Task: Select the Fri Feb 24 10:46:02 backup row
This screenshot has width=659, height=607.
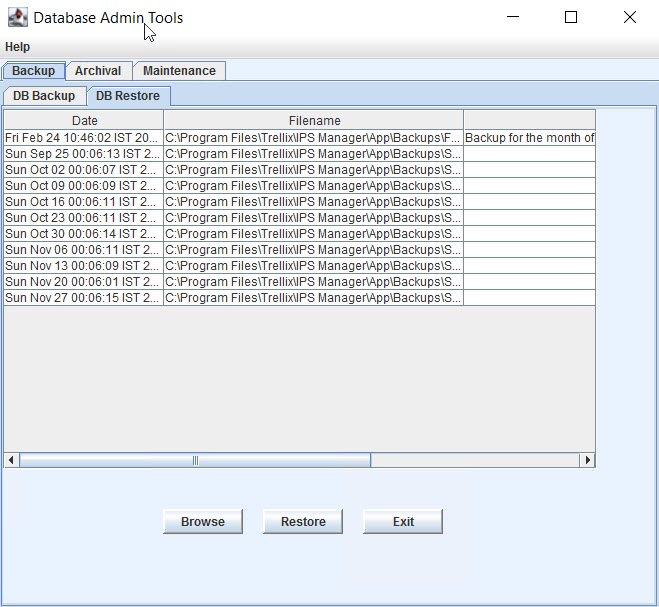Action: [x=299, y=138]
